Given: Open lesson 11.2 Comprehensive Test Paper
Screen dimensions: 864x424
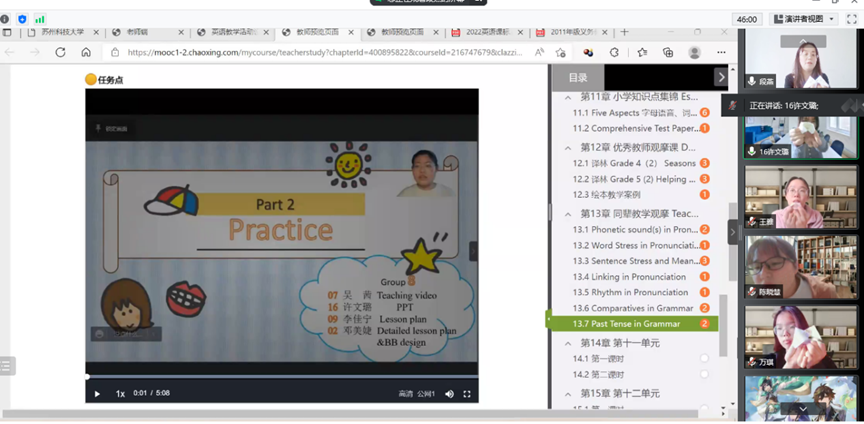Looking at the screenshot, I should point(636,128).
